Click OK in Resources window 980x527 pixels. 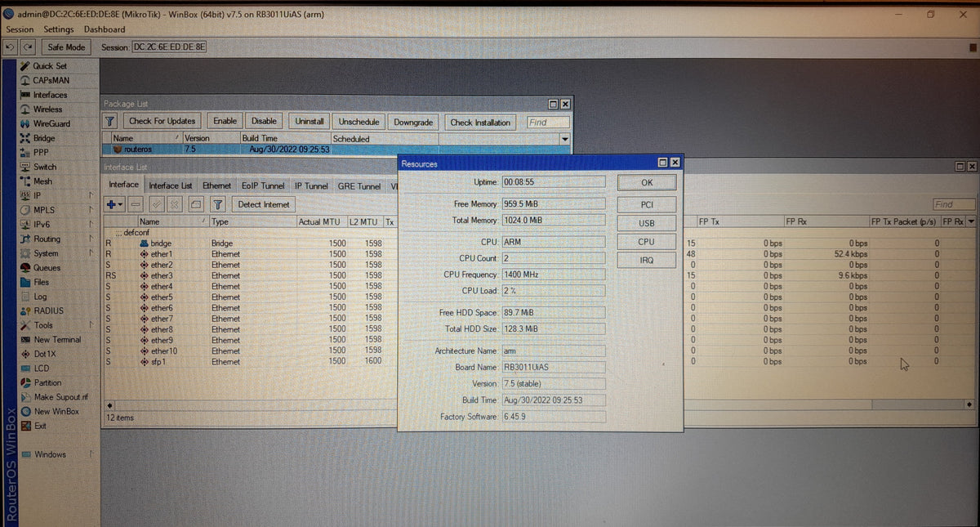[x=647, y=182]
